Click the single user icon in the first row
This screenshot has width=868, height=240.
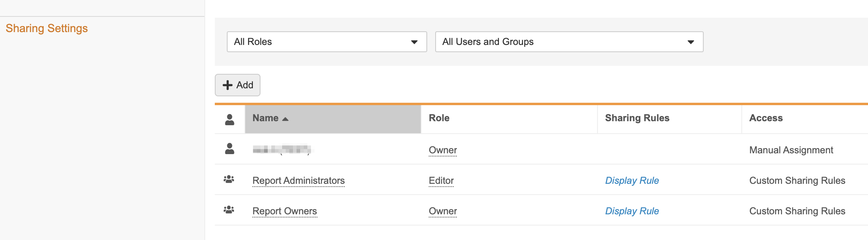point(230,149)
